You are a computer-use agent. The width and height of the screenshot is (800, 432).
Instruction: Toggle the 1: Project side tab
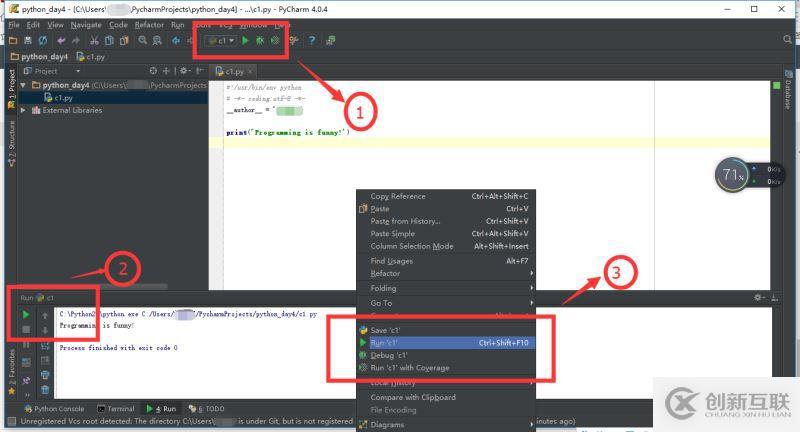(x=11, y=90)
